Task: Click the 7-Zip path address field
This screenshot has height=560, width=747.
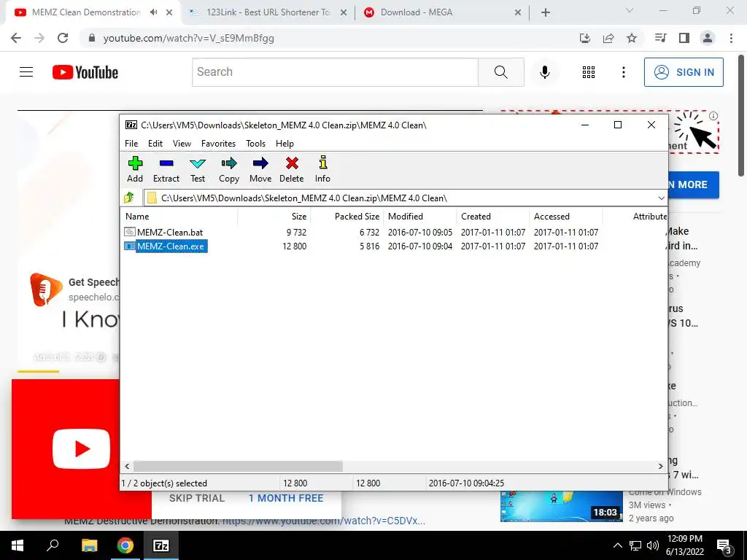Action: [400, 198]
